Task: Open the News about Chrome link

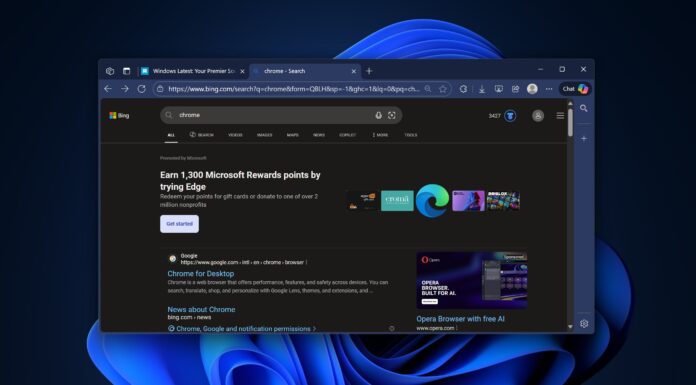Action: [202, 310]
